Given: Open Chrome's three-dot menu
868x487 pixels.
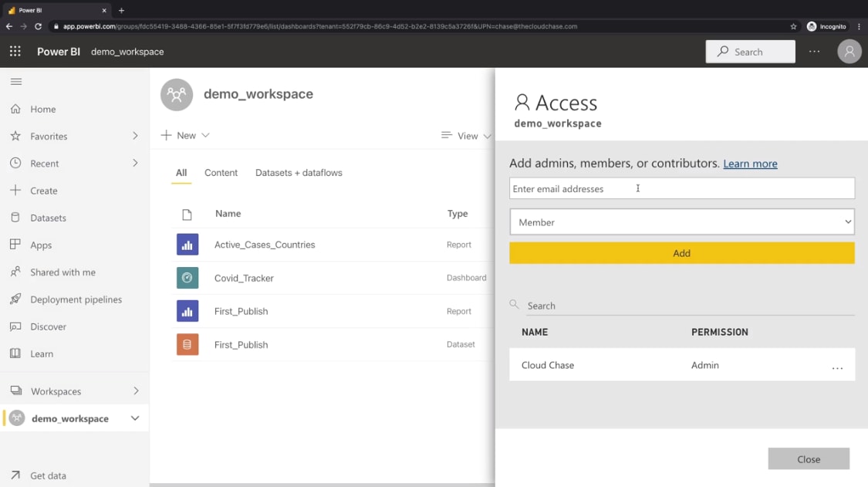Looking at the screenshot, I should click(x=860, y=26).
